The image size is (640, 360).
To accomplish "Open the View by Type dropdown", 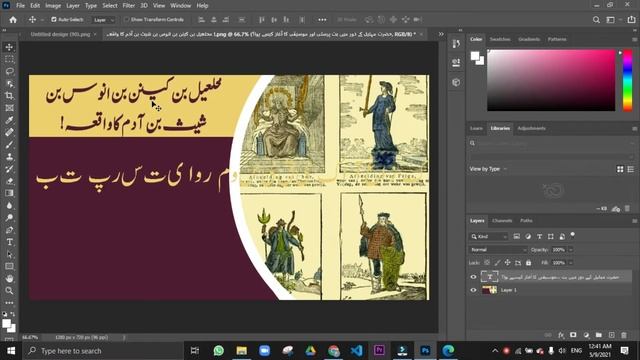I will coord(488,169).
